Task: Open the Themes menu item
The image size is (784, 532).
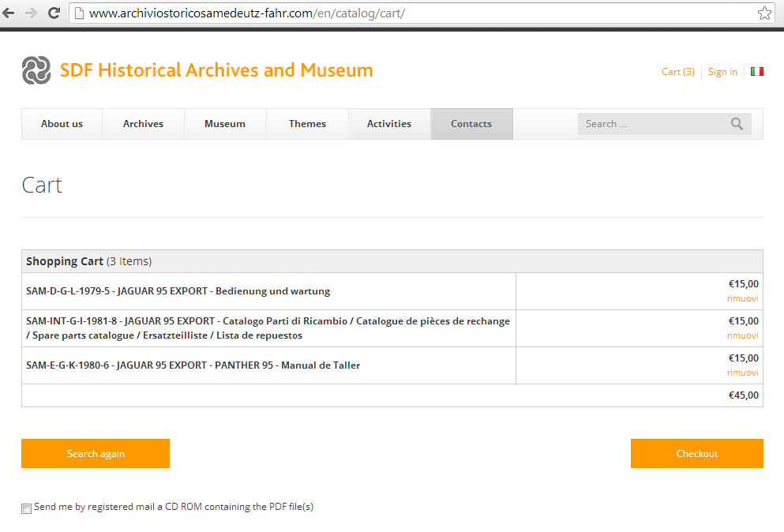Action: coord(307,124)
